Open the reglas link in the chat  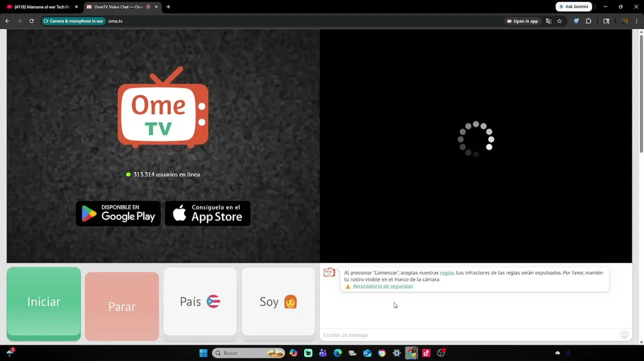coord(447,273)
